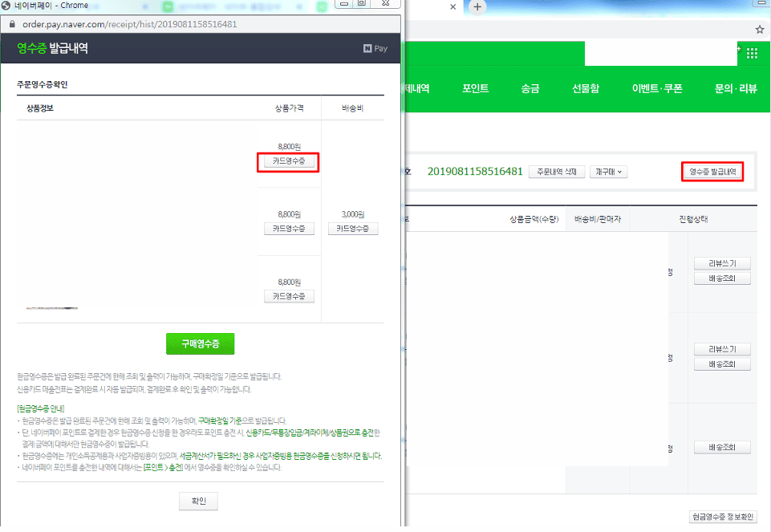Open the 선물함 menu
The width and height of the screenshot is (771, 532).
click(586, 88)
